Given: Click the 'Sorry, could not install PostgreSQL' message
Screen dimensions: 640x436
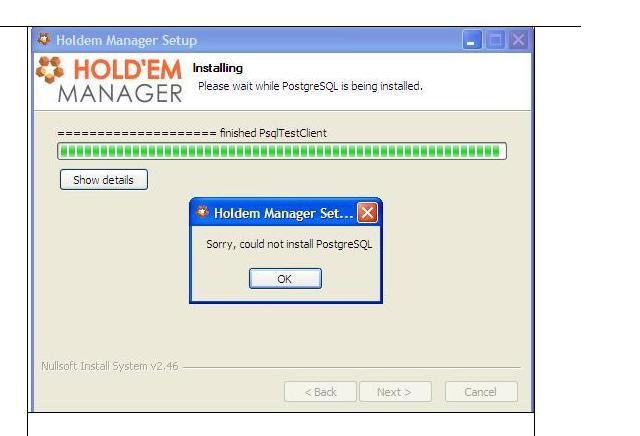Looking at the screenshot, I should coord(289,244).
